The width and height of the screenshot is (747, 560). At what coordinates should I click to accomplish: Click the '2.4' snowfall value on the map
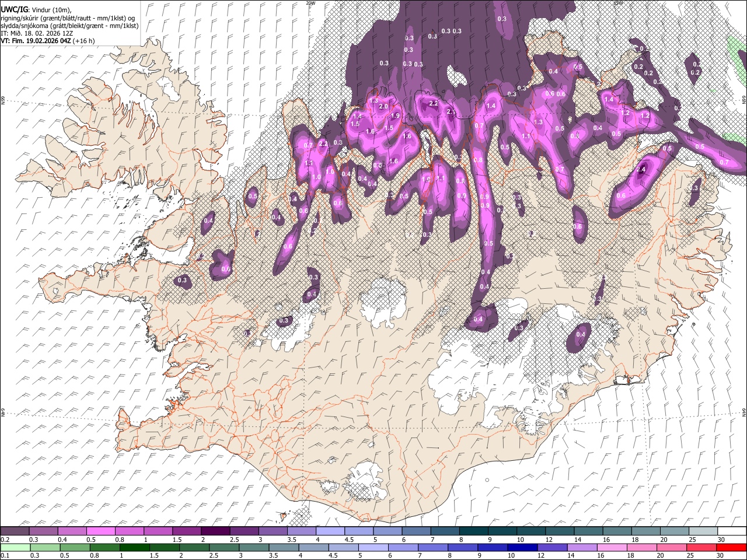[641, 170]
